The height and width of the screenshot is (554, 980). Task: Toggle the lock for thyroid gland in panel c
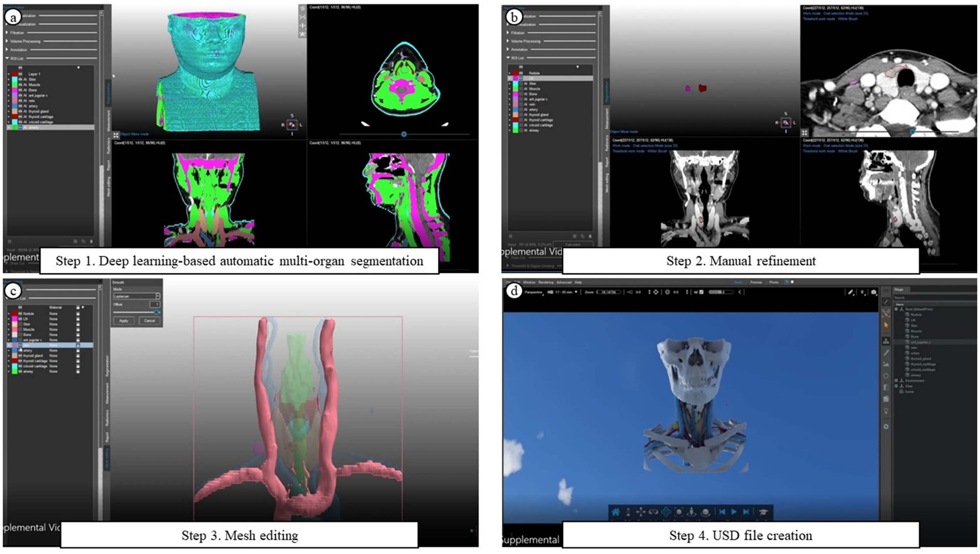tap(78, 355)
